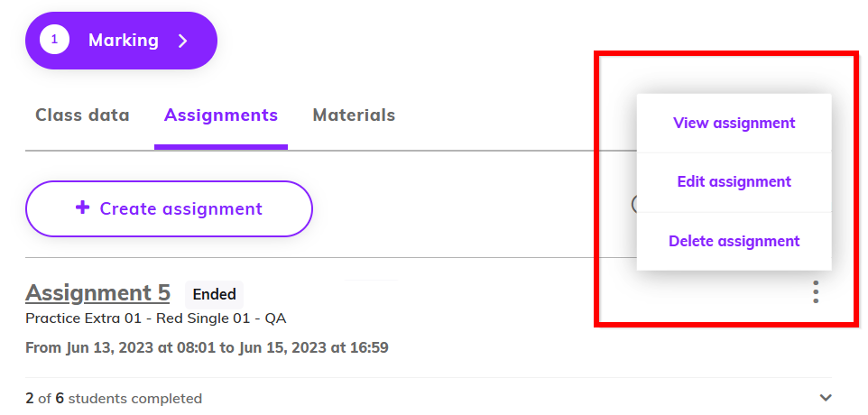Expand the 2 of 6 students completed row
The image size is (868, 415).
429,397
